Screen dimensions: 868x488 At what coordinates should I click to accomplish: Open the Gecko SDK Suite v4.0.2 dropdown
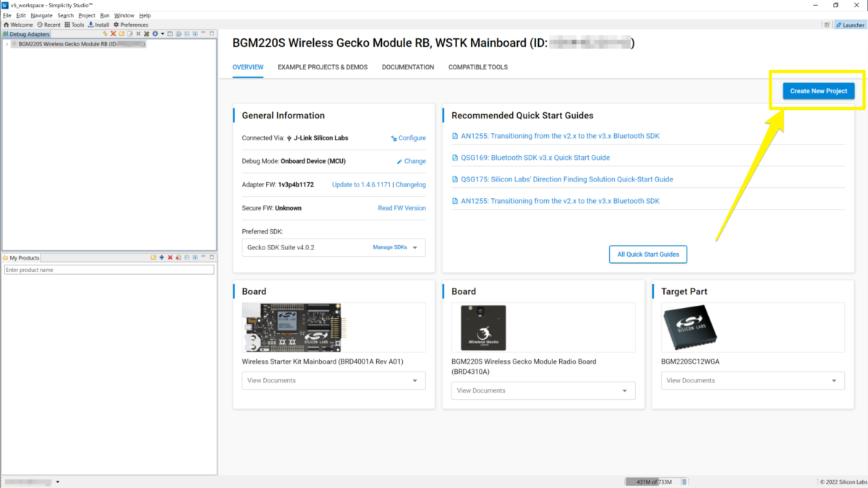tap(333, 247)
